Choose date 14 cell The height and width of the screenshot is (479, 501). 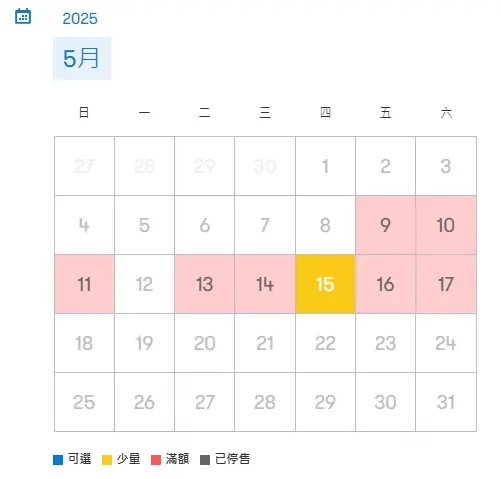265,284
